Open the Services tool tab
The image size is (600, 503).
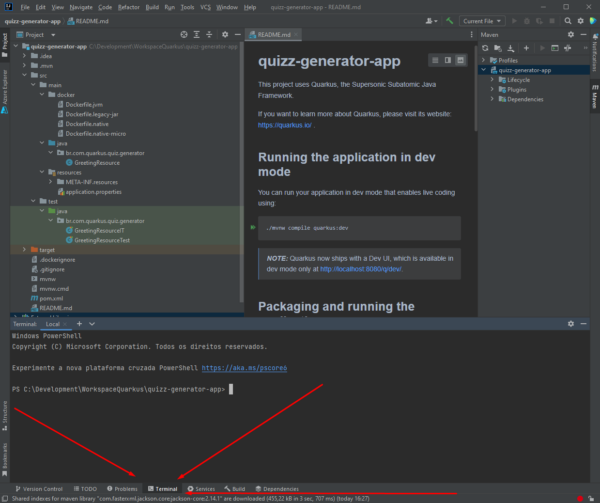click(x=201, y=489)
